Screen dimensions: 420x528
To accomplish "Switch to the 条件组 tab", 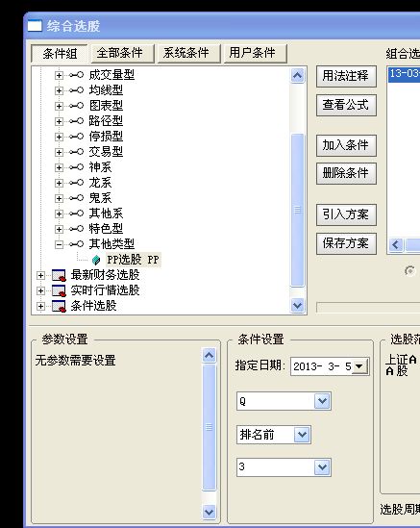I will pyautogui.click(x=60, y=54).
